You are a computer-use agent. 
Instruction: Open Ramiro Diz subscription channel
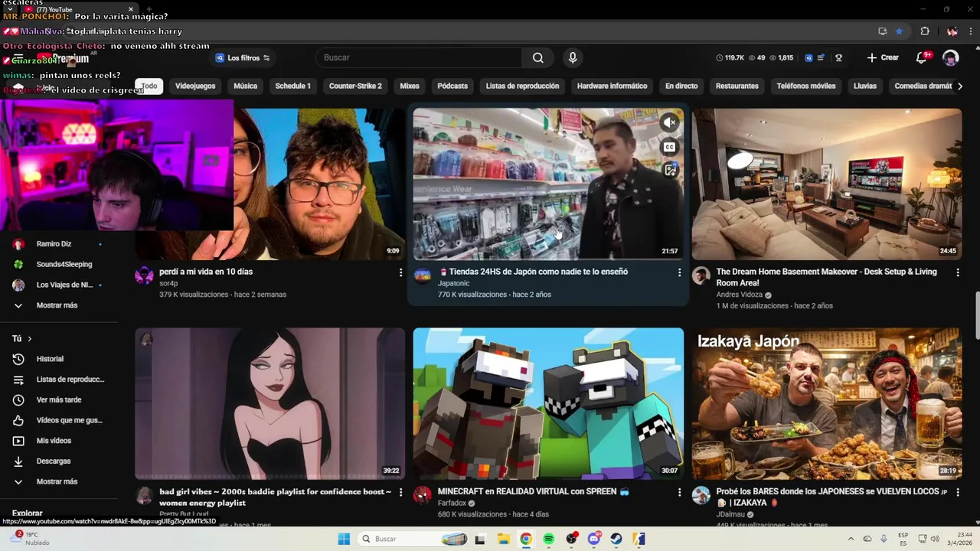(x=59, y=244)
